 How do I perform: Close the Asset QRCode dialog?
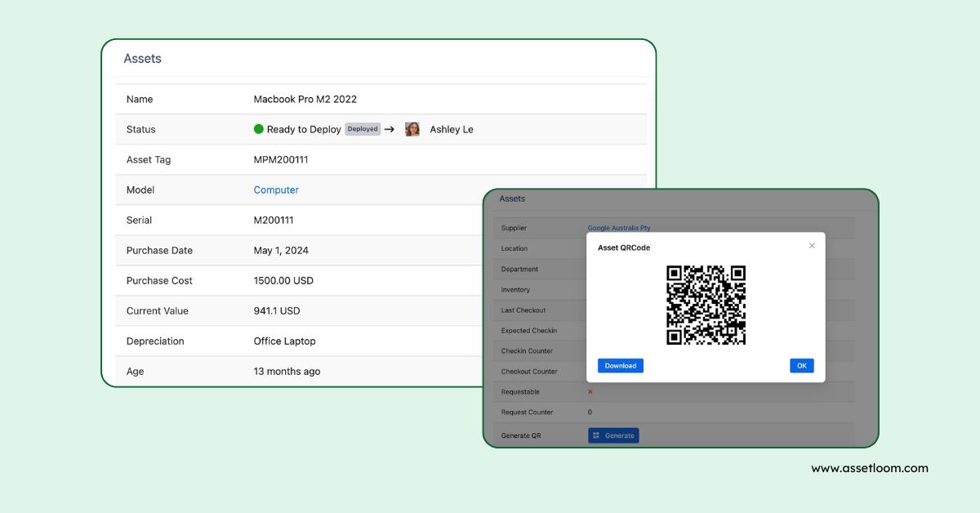point(812,246)
